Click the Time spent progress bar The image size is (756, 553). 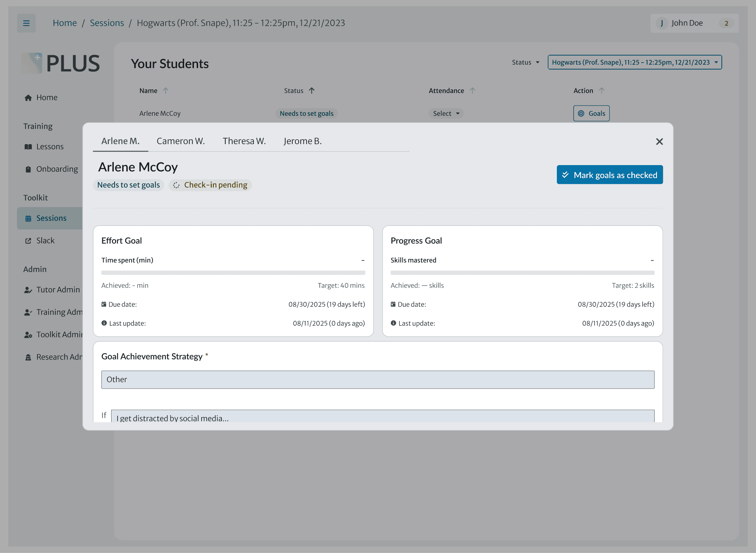coord(233,272)
